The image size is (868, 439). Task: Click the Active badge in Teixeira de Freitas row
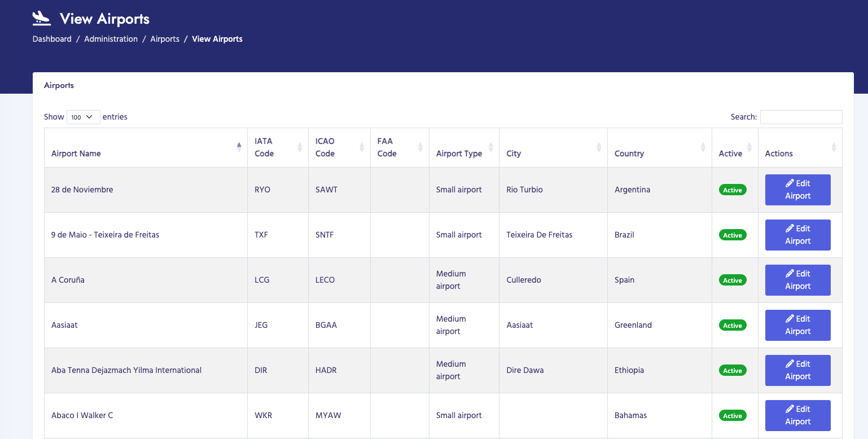click(733, 235)
